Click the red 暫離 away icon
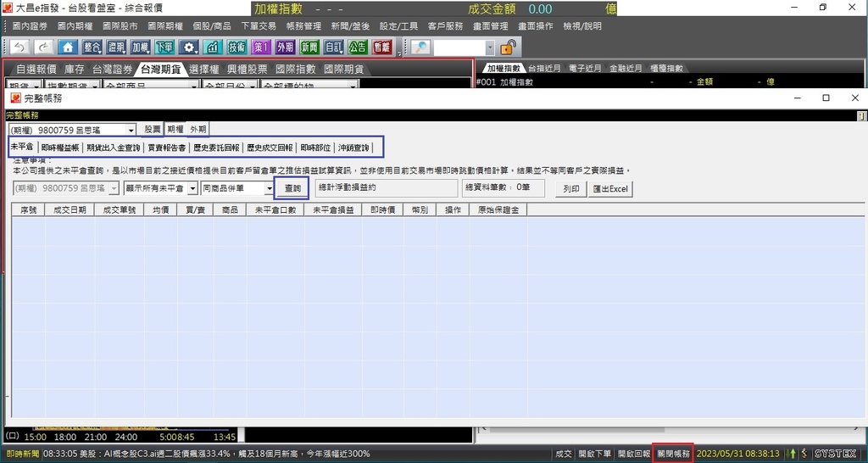 tap(382, 47)
